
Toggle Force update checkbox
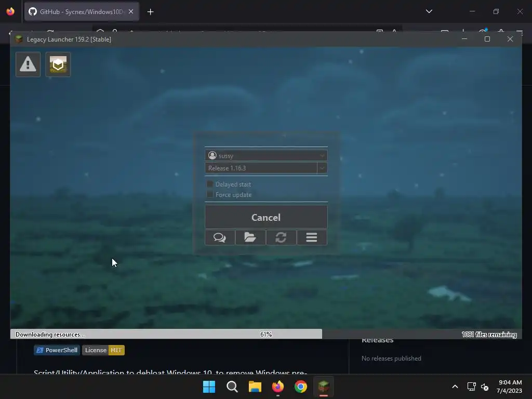coord(210,194)
